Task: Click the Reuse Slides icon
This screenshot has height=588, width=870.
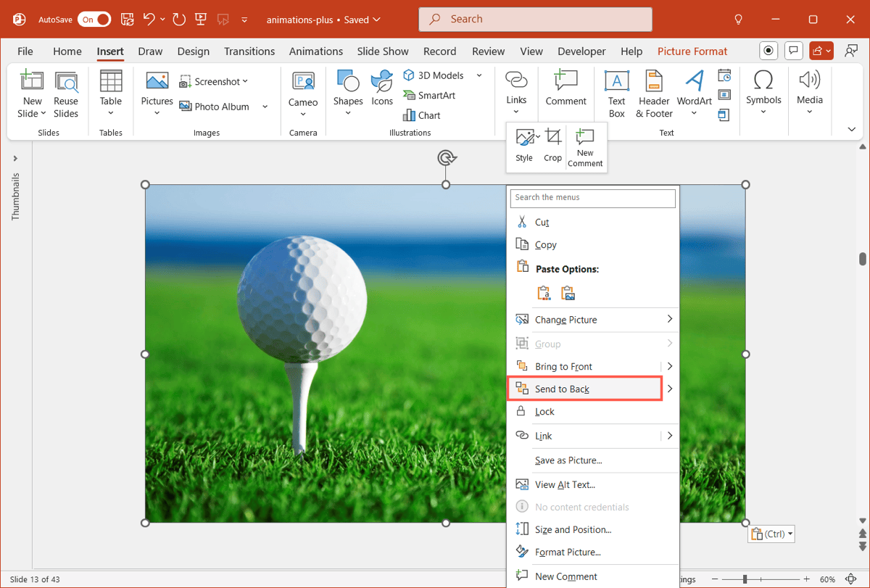Action: pyautogui.click(x=66, y=81)
